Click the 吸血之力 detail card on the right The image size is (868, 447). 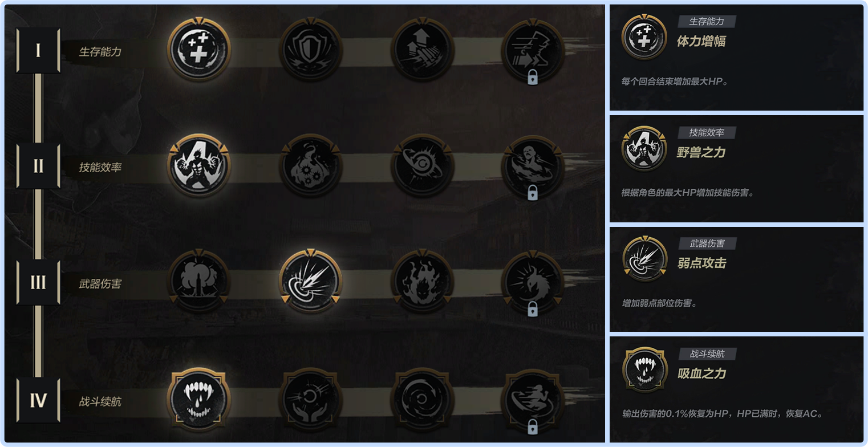pyautogui.click(x=736, y=389)
